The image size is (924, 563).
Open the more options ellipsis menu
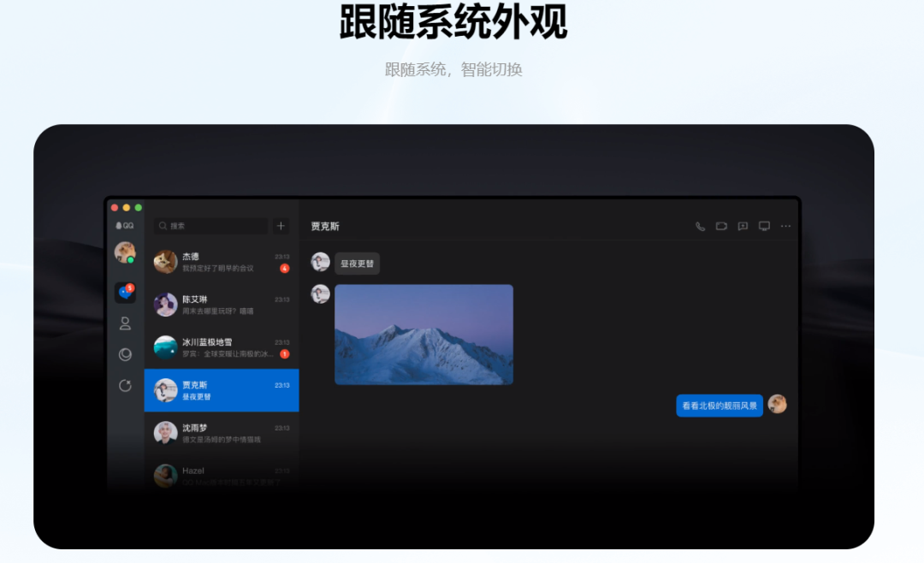(786, 226)
